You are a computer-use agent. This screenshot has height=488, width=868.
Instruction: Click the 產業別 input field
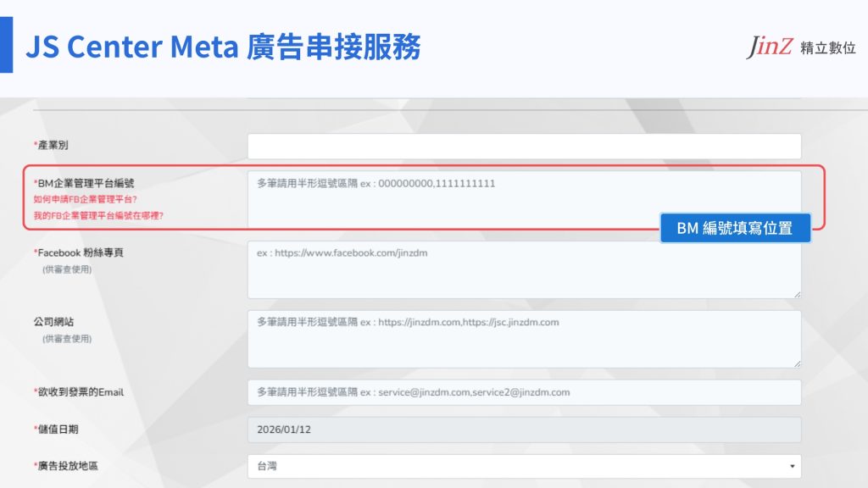click(x=524, y=147)
